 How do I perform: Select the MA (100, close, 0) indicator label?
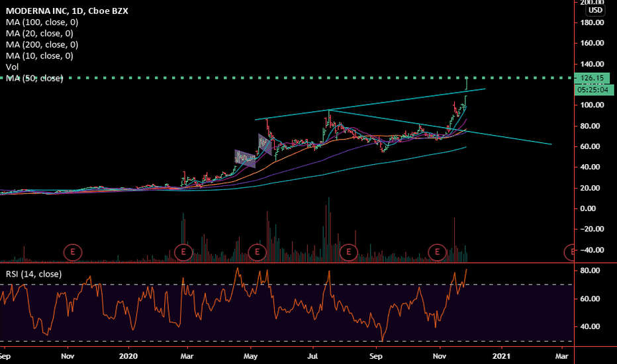point(42,23)
